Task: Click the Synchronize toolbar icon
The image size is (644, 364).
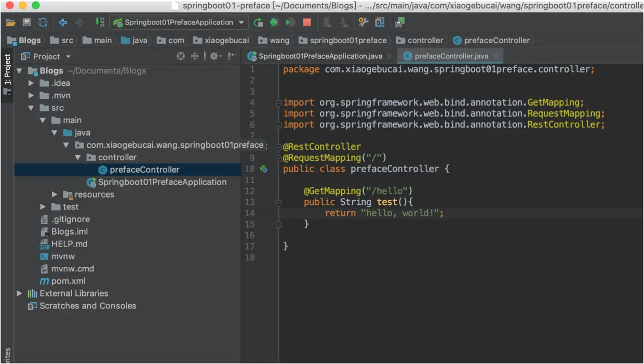Action: click(x=43, y=23)
